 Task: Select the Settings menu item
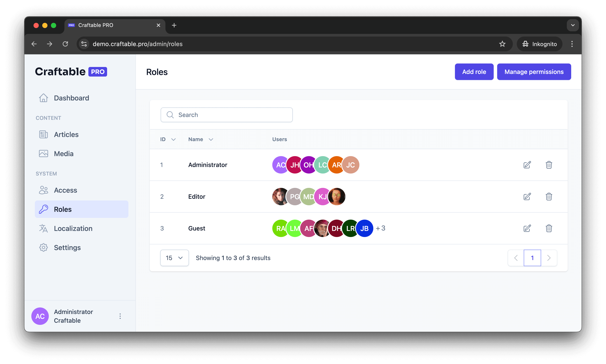[67, 247]
